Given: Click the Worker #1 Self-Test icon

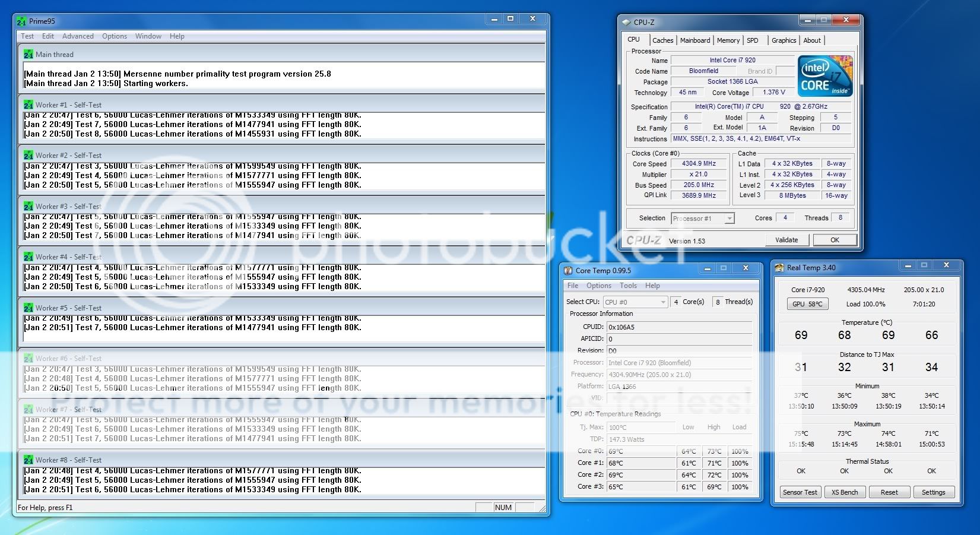Looking at the screenshot, I should click(28, 105).
